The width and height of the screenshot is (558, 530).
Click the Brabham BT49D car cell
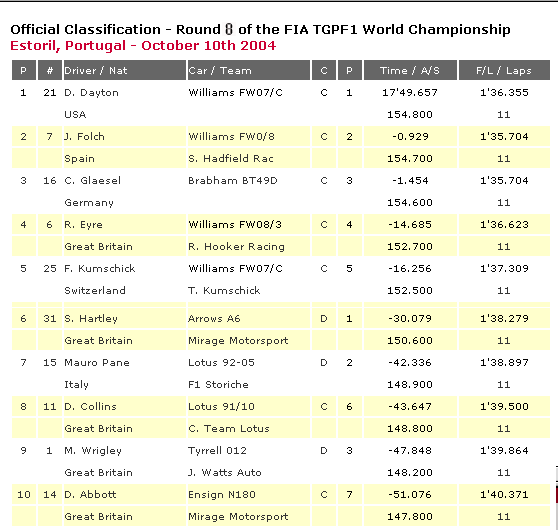click(x=232, y=180)
